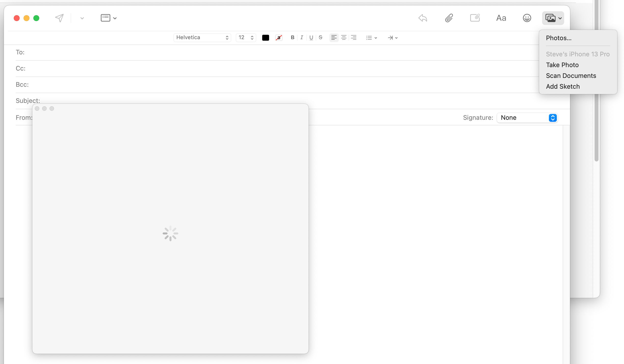
Task: Click the Attach File paperclip icon
Action: (449, 18)
